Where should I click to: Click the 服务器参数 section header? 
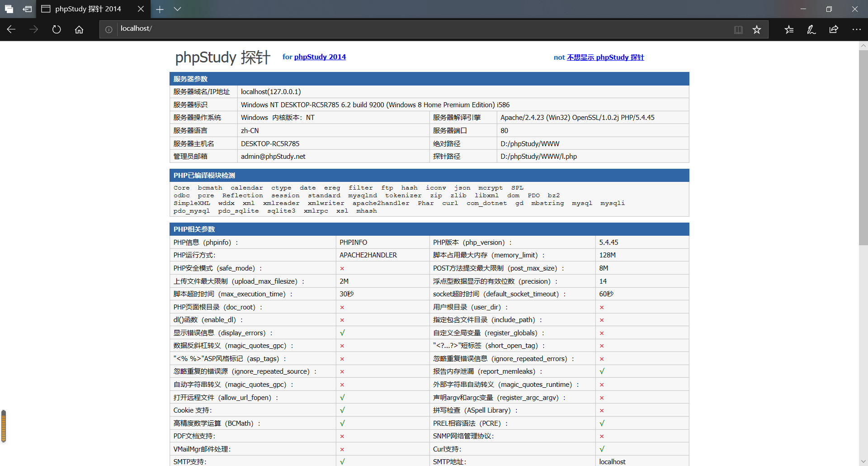tap(429, 79)
